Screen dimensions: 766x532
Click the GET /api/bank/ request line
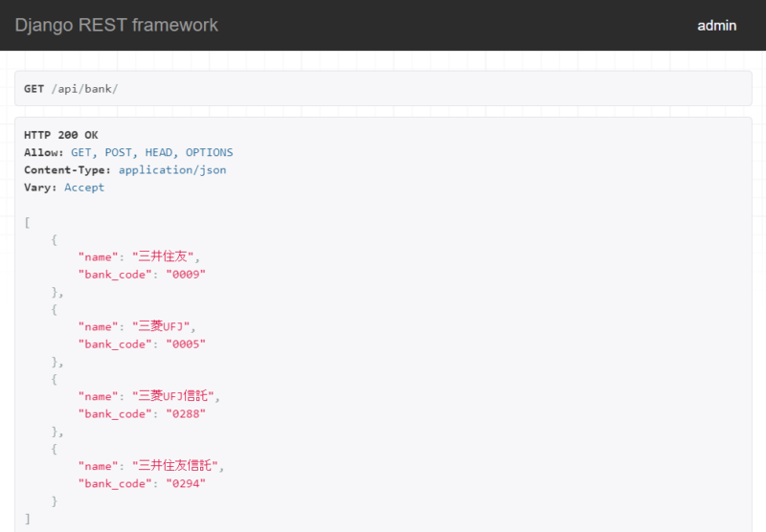71,89
